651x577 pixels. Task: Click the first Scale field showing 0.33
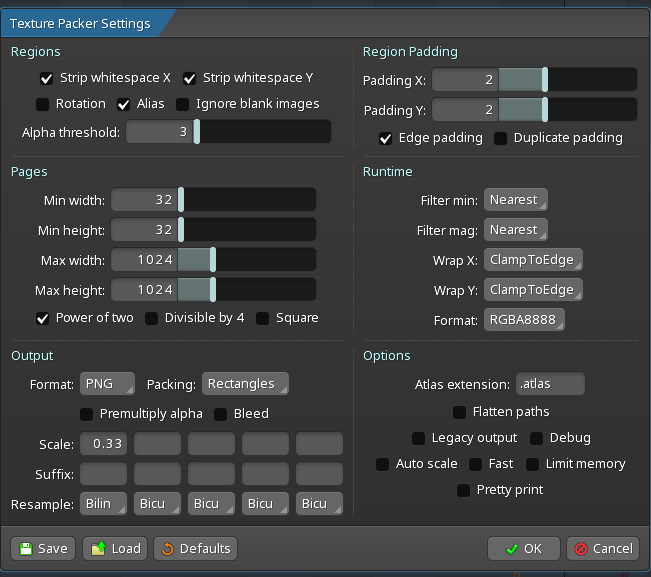click(103, 443)
